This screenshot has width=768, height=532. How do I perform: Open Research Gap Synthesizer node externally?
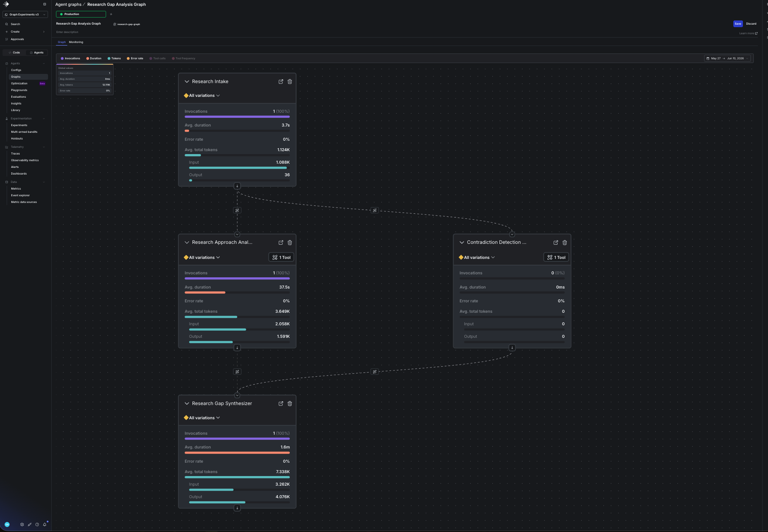coord(281,403)
